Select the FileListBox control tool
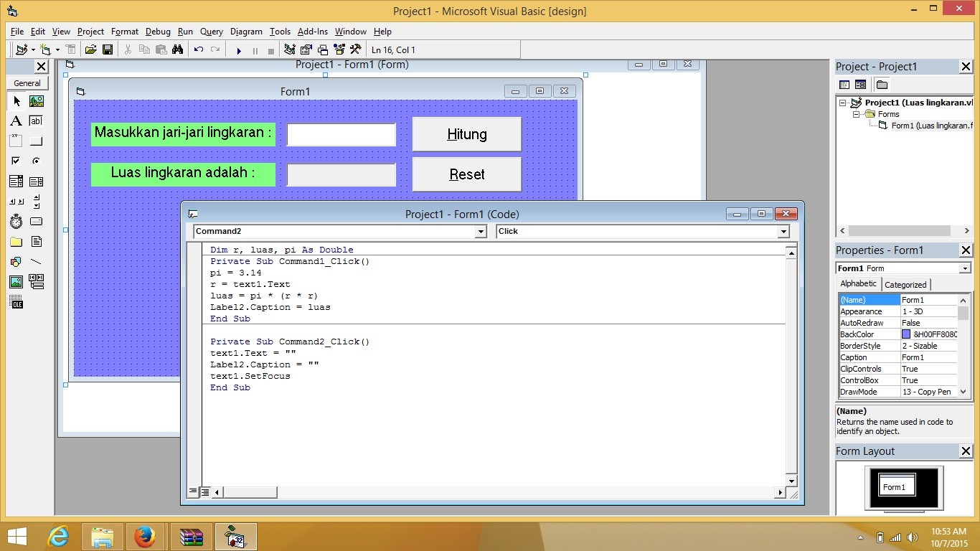Viewport: 980px width, 551px height. pyautogui.click(x=36, y=242)
